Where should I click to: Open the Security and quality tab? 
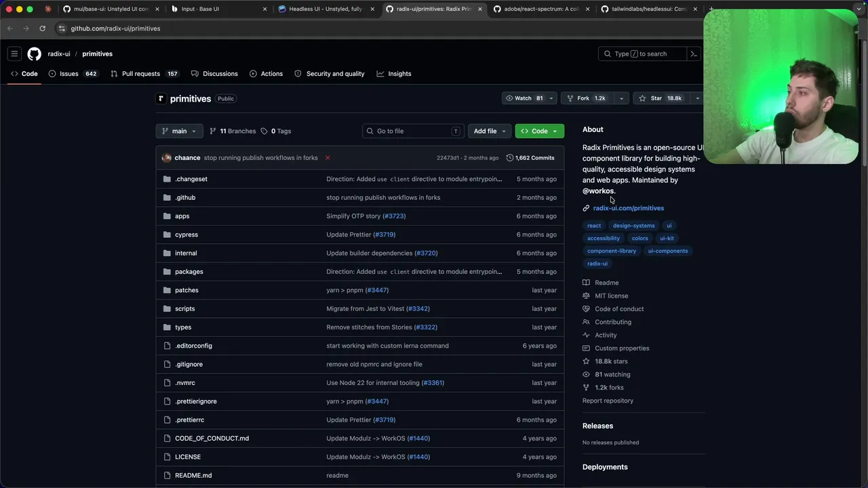[330, 74]
